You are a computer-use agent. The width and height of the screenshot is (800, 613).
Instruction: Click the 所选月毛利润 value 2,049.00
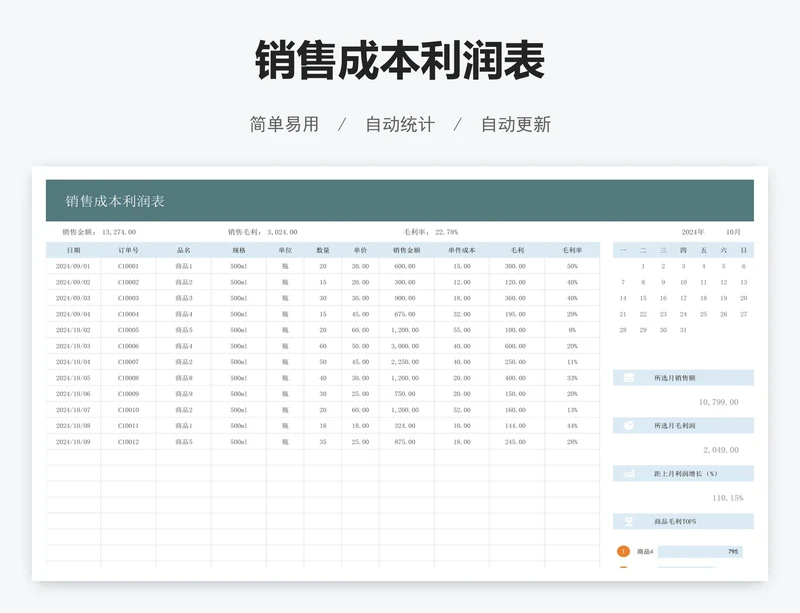(x=720, y=450)
